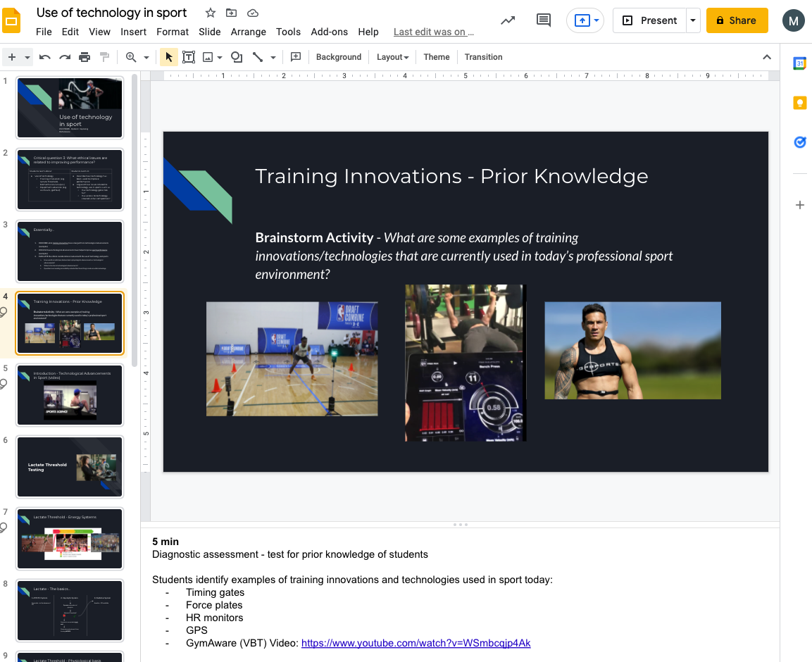Open Present options dropdown arrow
812x662 pixels.
693,20
